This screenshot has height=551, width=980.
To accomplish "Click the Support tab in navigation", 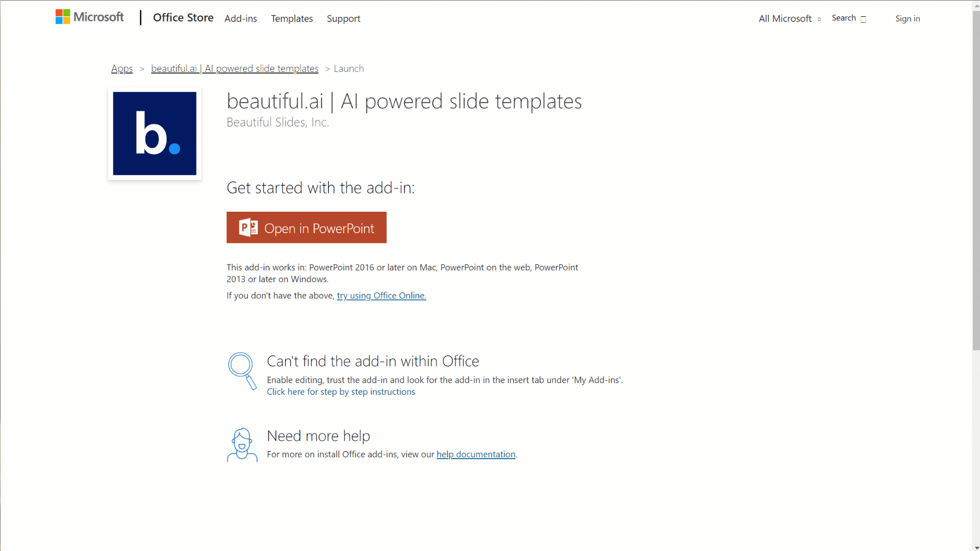I will click(x=344, y=18).
